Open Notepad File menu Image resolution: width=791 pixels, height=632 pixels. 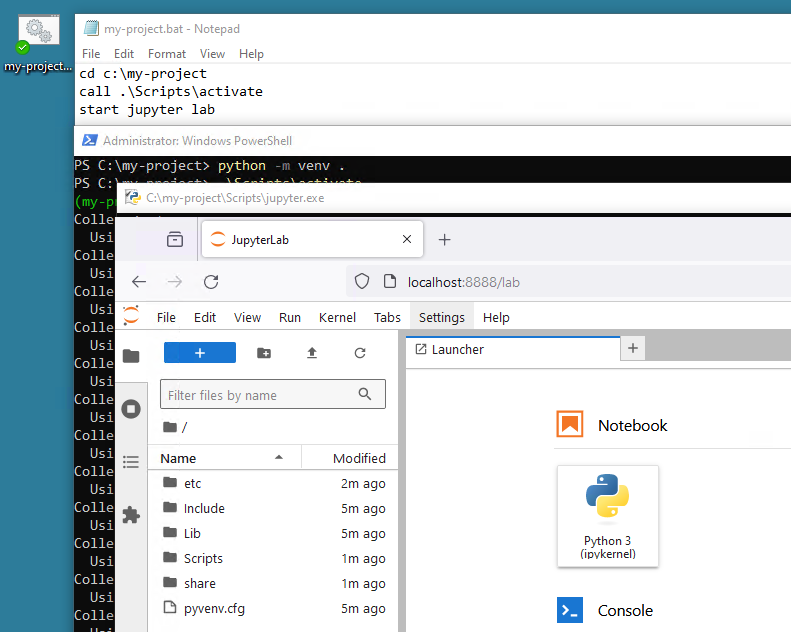[x=91, y=53]
